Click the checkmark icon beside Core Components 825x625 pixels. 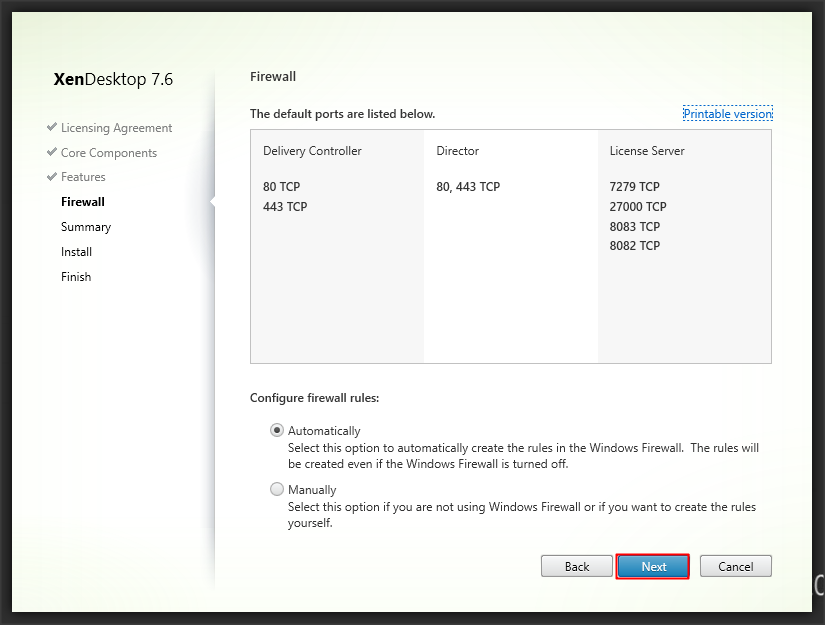point(51,153)
